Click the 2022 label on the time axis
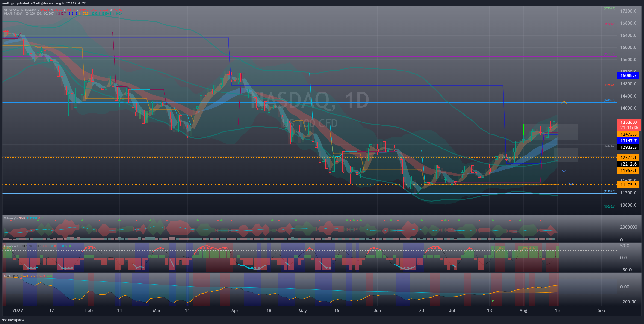Viewport: 644px width, 324px height. click(x=18, y=310)
